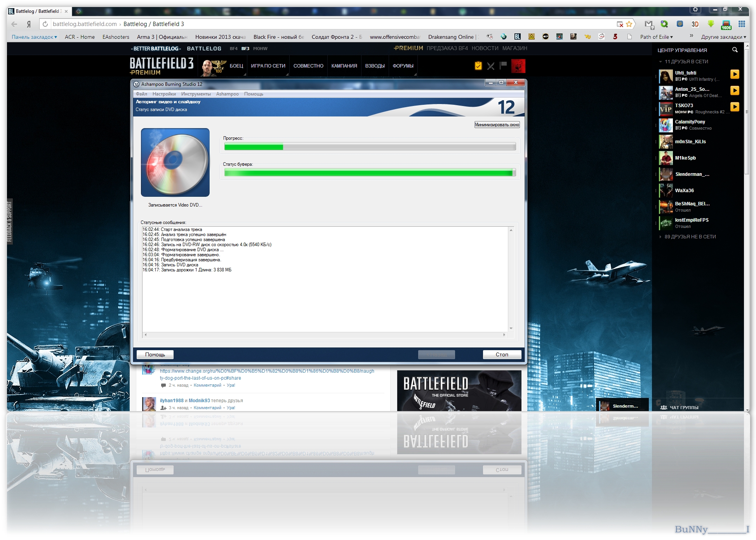The height and width of the screenshot is (540, 756).
Task: Click the Стоп button in Ashampoo Burning Studio
Action: 502,354
